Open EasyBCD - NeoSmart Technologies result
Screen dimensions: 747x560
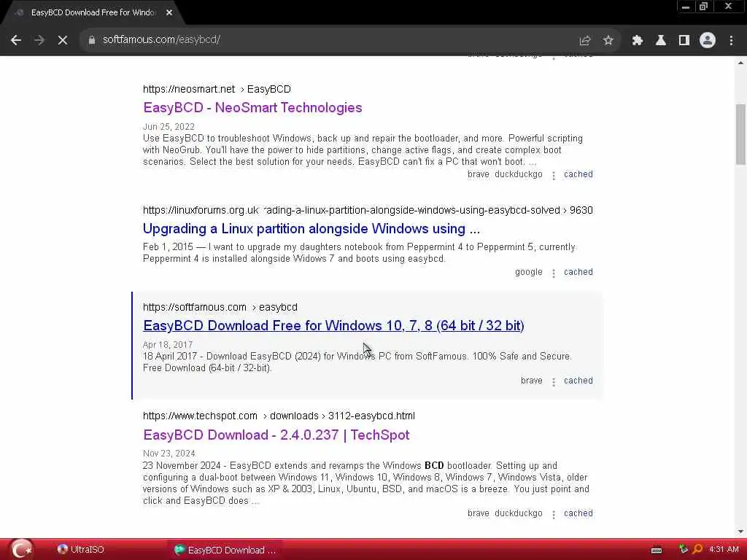[x=252, y=108]
